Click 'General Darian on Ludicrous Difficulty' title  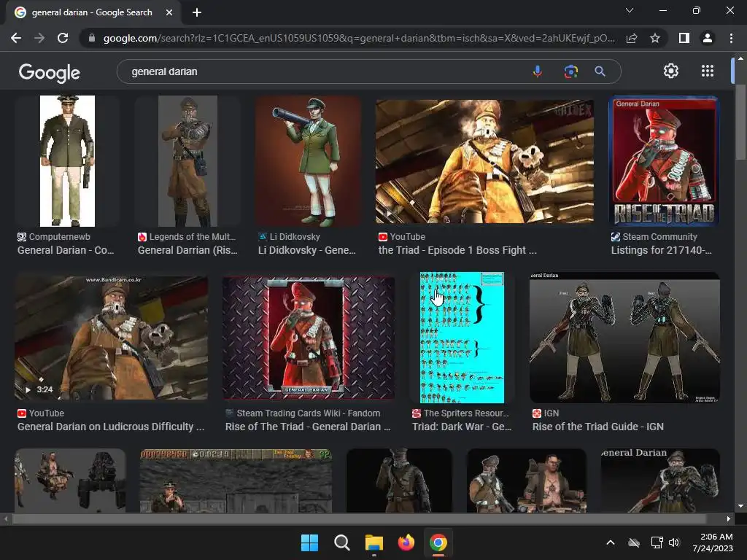111,427
